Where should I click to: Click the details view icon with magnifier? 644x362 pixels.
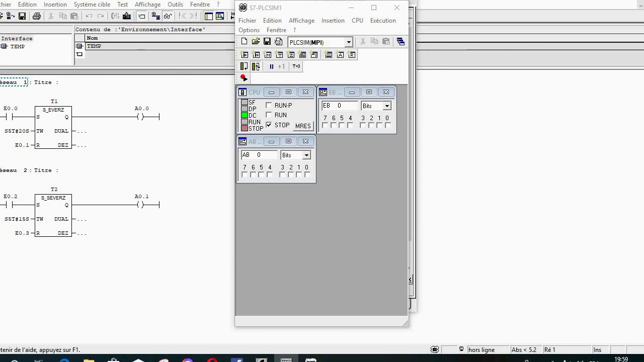click(x=220, y=16)
